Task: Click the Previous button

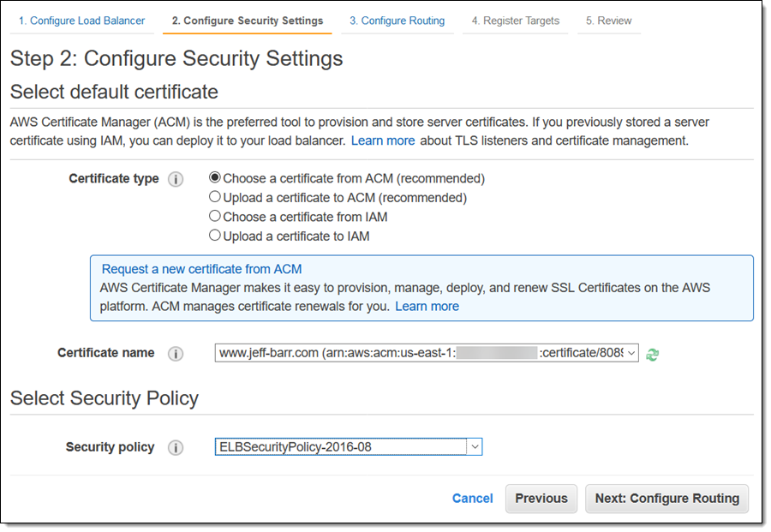Action: pyautogui.click(x=541, y=499)
